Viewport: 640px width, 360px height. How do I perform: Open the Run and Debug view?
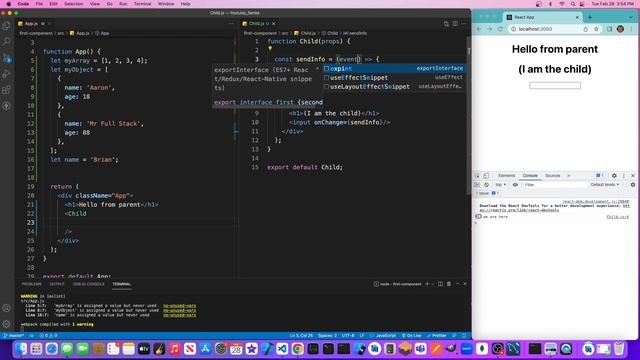click(7, 74)
